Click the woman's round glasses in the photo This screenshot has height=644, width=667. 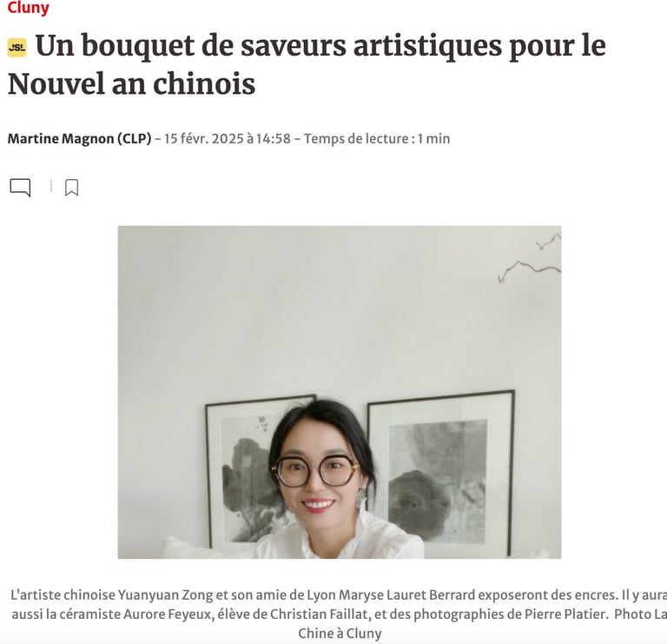(315, 471)
